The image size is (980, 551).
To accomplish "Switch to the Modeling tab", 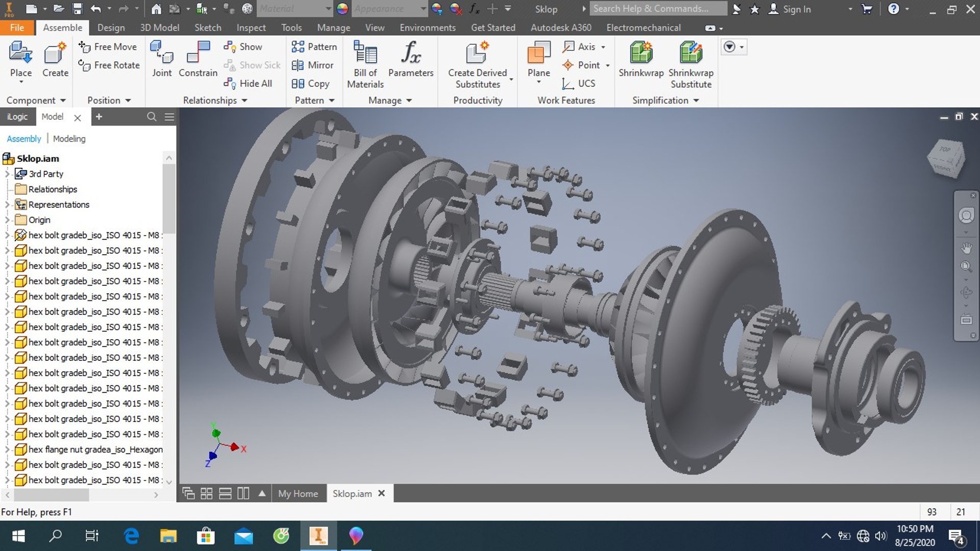I will (x=69, y=139).
